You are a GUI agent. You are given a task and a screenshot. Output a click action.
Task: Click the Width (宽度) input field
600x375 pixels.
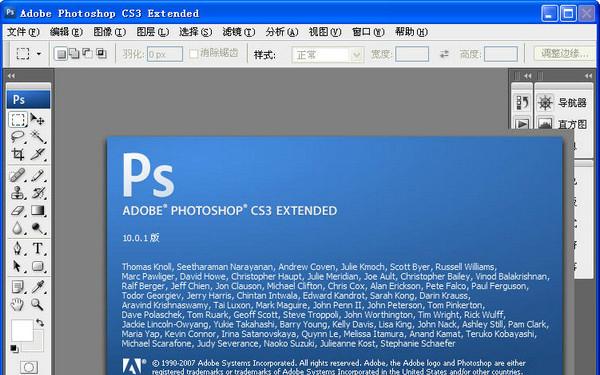click(412, 54)
